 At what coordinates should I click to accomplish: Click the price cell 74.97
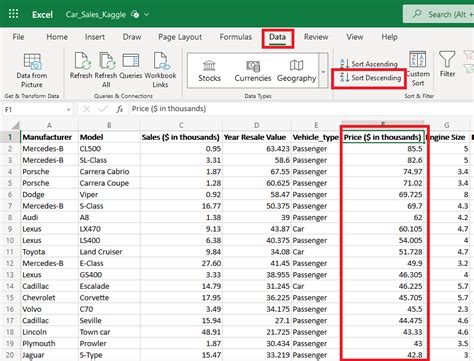[x=383, y=172]
